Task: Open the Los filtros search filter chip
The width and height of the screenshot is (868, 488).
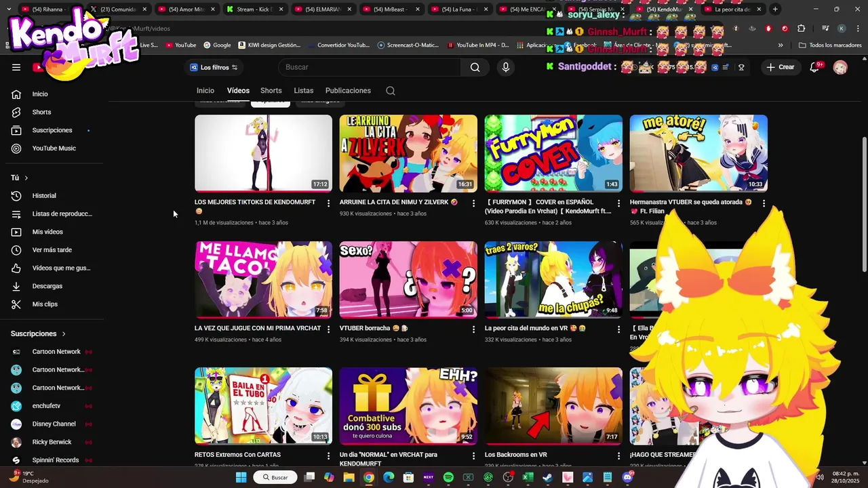Action: pyautogui.click(x=214, y=67)
